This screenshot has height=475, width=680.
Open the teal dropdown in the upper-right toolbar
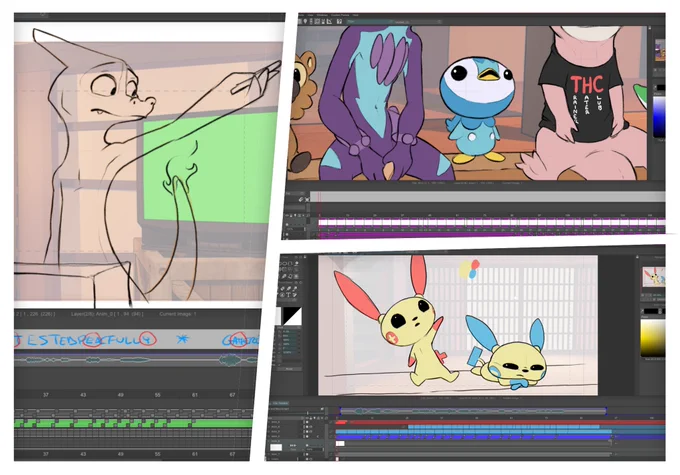[369, 21]
